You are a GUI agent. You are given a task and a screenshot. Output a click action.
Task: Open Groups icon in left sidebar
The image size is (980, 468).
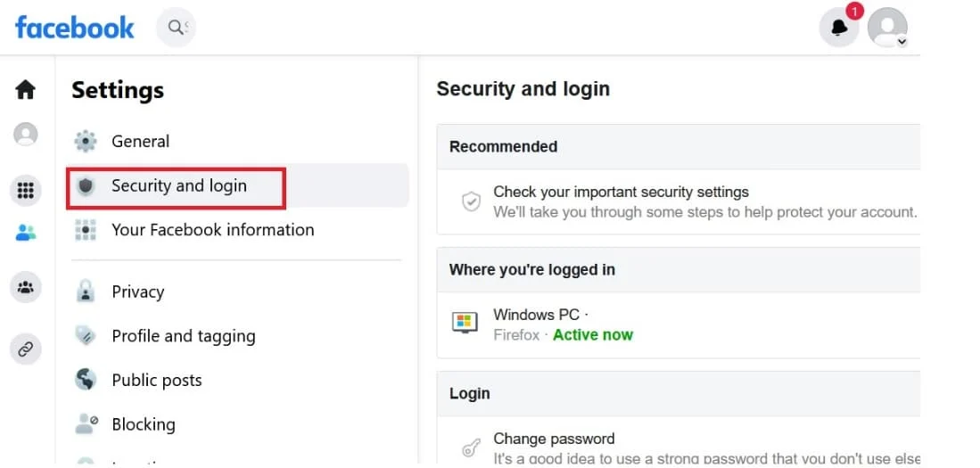coord(26,287)
